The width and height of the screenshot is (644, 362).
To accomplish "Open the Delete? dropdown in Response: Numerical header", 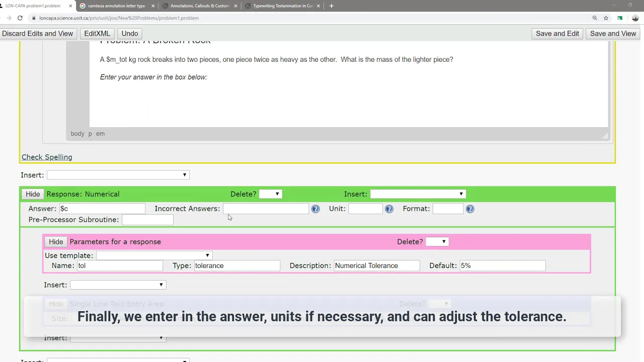I will 270,194.
